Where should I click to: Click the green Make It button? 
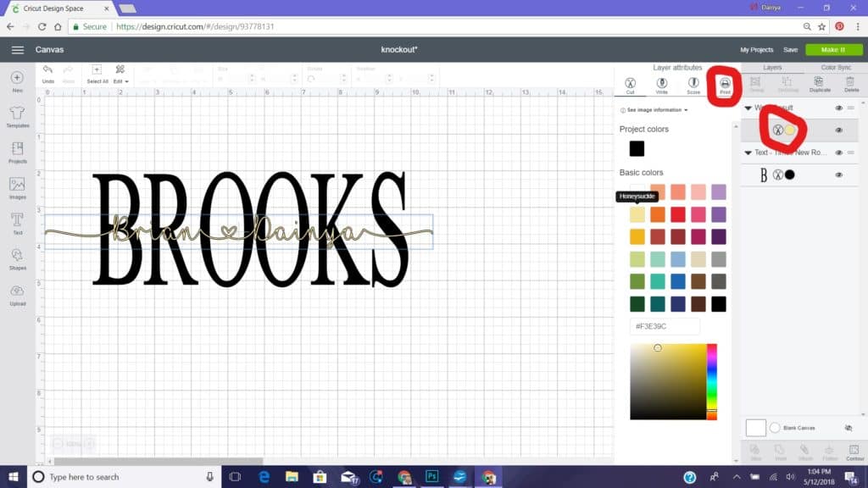click(x=833, y=50)
